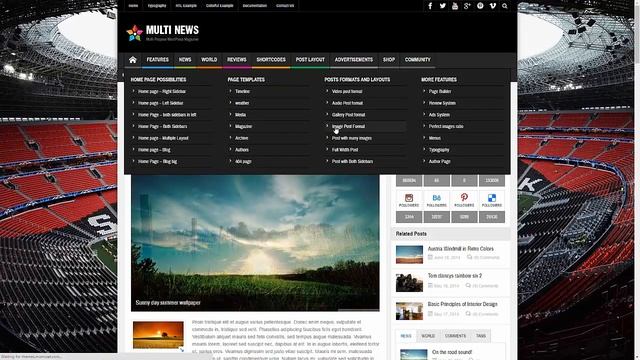Select Home page – Left Sidebar entry

(160, 103)
